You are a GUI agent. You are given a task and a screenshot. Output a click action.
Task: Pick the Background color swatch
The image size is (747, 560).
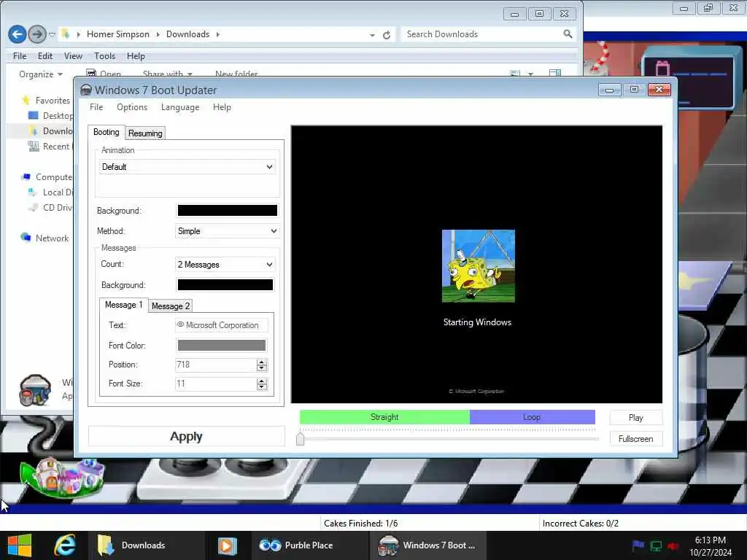[228, 211]
